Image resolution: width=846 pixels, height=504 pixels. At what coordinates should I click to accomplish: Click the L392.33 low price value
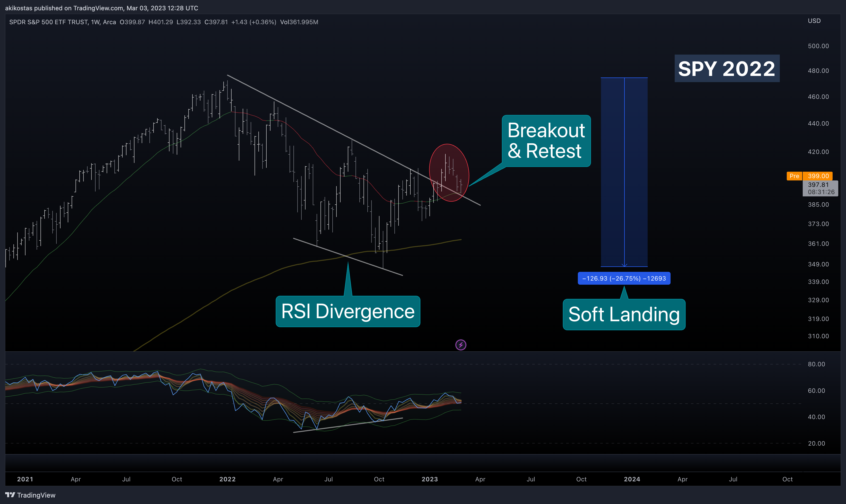(x=189, y=22)
